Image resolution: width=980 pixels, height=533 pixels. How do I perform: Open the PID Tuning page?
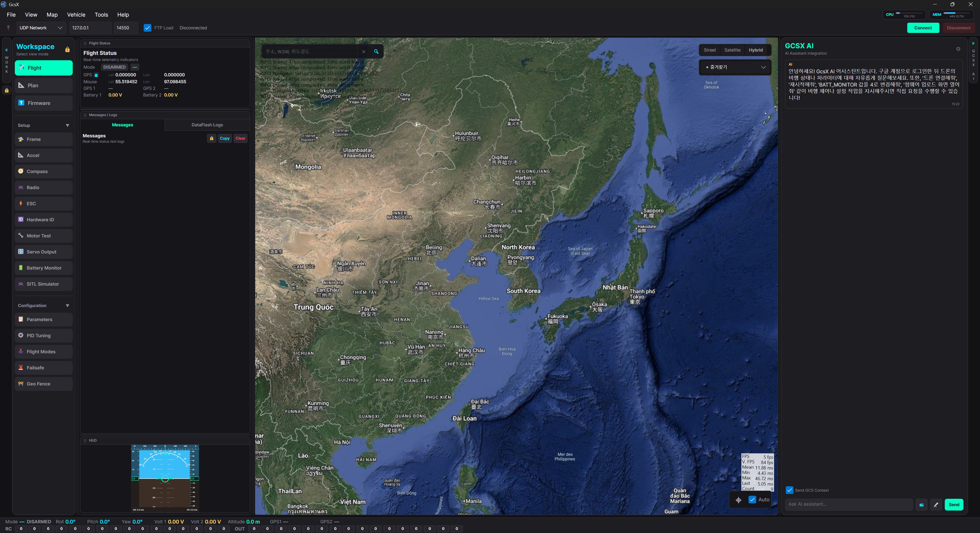click(x=44, y=336)
